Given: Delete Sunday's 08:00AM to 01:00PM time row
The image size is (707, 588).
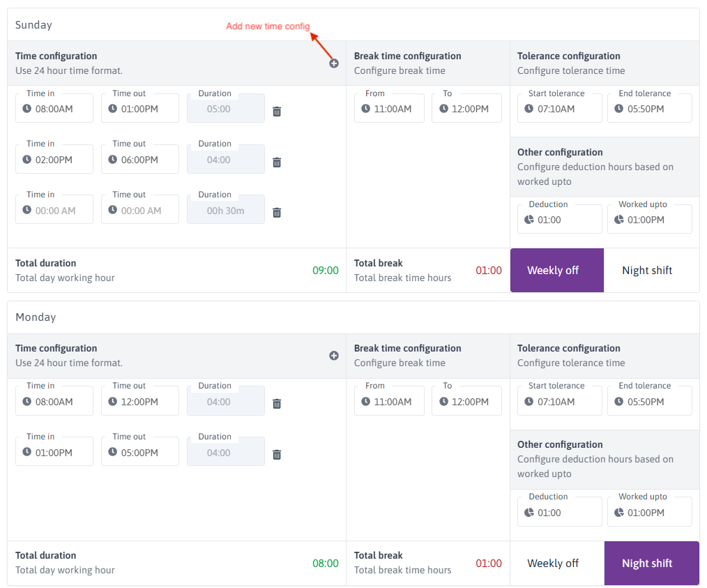Looking at the screenshot, I should [x=277, y=112].
